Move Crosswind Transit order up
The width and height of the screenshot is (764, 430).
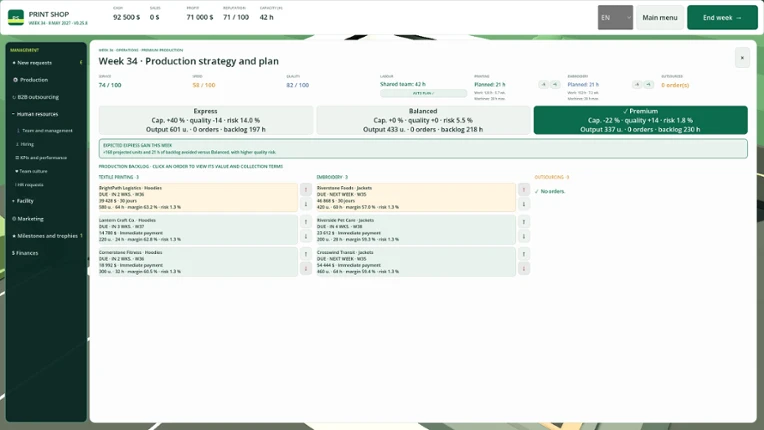pyautogui.click(x=524, y=254)
